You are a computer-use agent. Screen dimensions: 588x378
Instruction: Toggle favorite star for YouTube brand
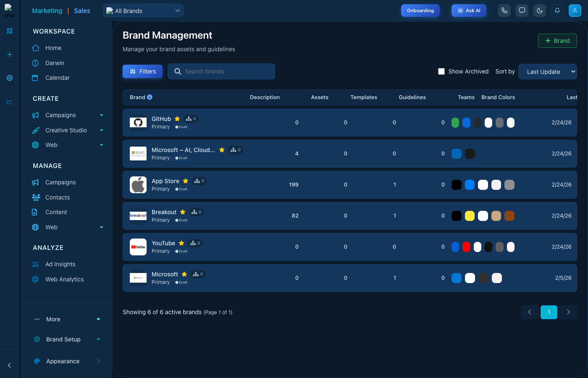click(x=181, y=243)
